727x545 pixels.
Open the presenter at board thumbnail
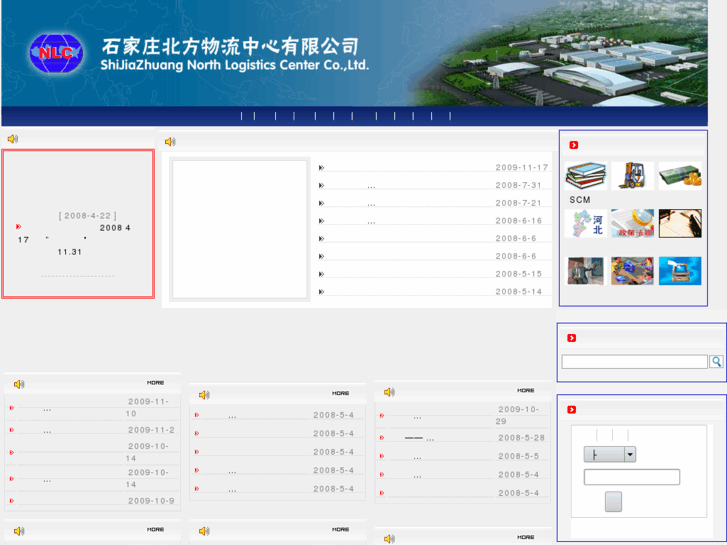coord(586,271)
